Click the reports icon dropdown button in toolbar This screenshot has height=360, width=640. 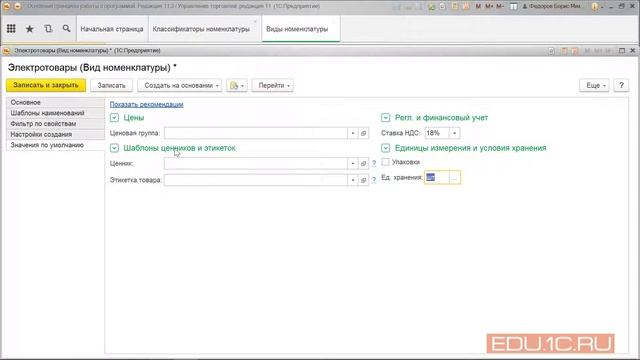click(237, 85)
